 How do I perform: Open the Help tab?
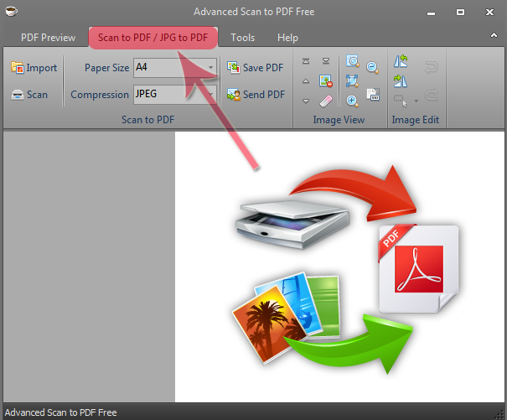tap(287, 38)
